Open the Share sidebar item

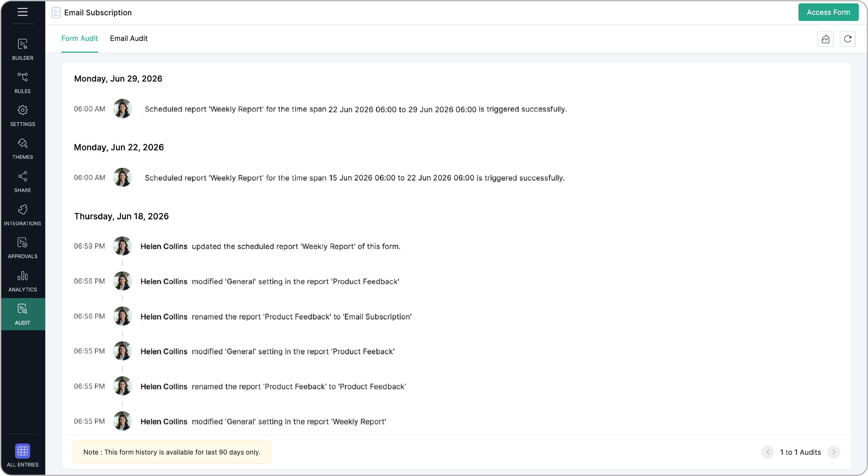tap(23, 182)
